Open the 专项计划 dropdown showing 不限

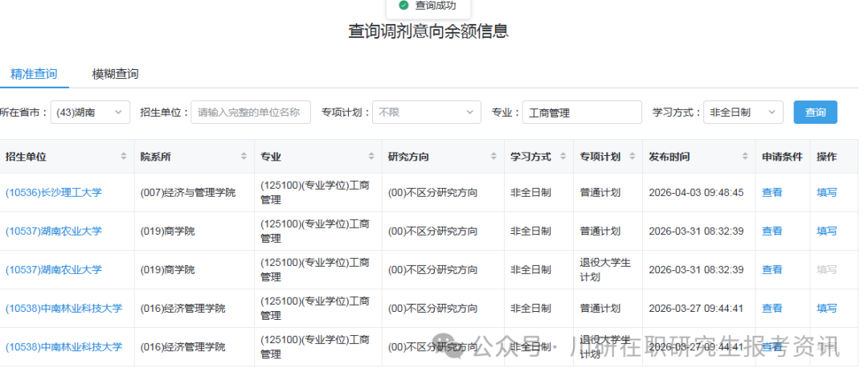tap(426, 113)
